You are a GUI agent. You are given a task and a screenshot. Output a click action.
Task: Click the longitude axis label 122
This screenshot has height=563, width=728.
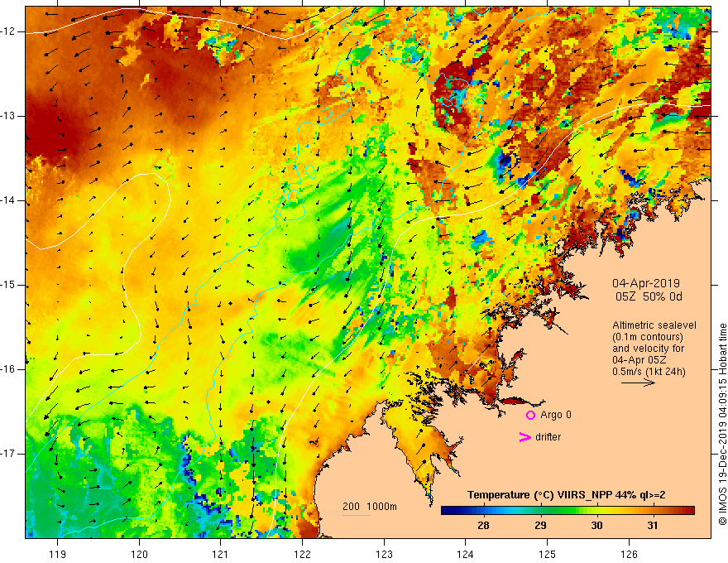coord(302,554)
